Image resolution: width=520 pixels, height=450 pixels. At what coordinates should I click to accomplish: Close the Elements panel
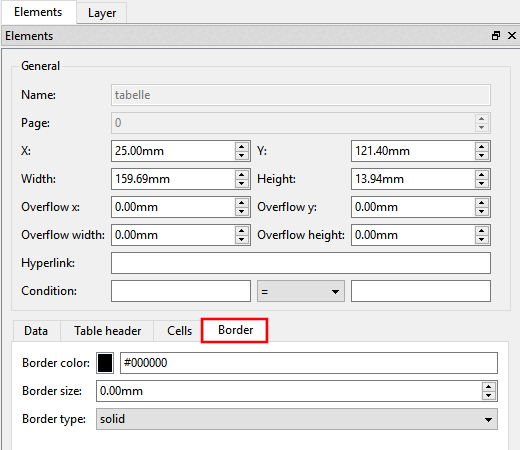(x=512, y=36)
